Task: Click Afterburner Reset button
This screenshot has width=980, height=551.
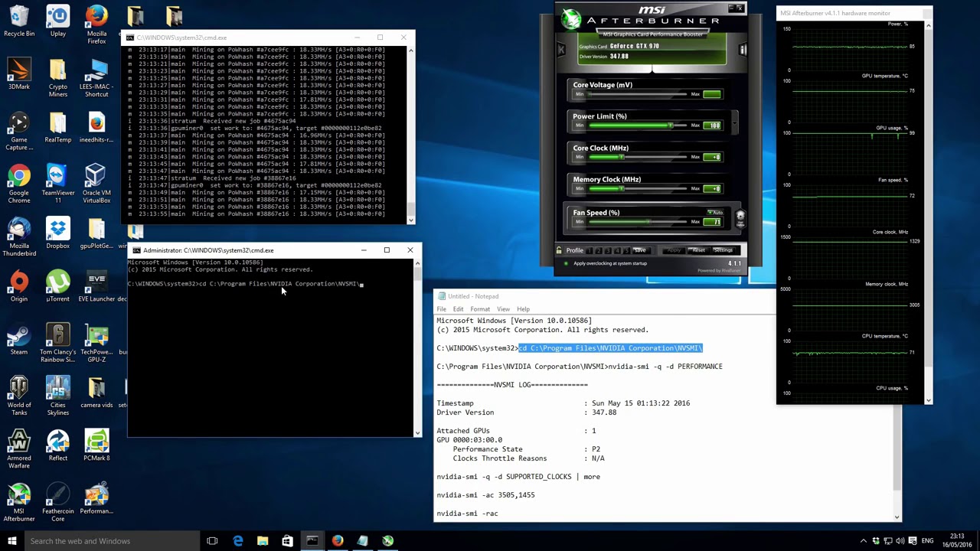Action: point(697,250)
